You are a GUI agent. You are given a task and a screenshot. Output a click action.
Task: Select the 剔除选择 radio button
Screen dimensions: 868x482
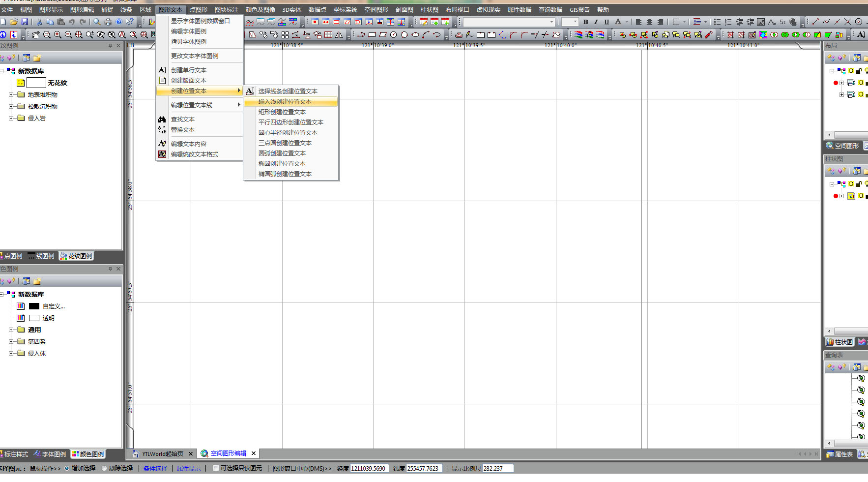[104, 468]
